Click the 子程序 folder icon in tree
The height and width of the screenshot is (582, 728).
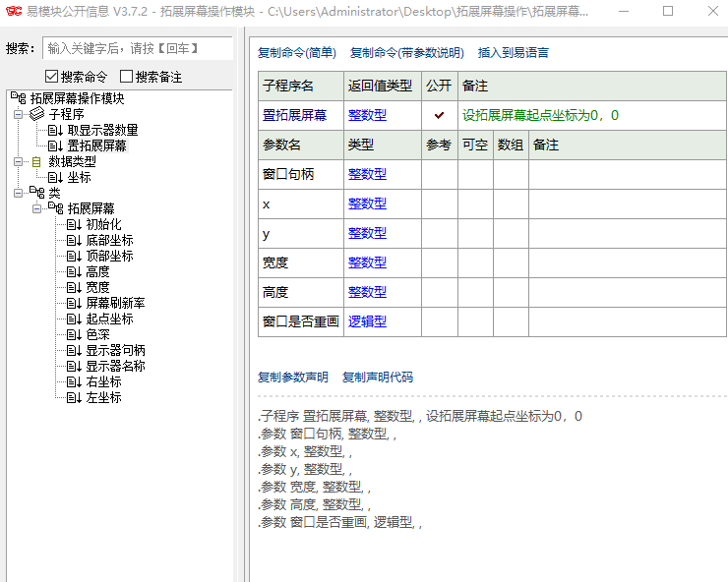click(x=36, y=114)
